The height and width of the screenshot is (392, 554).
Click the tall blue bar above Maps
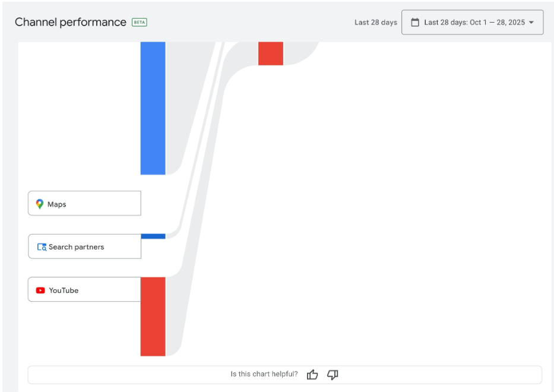click(x=153, y=108)
